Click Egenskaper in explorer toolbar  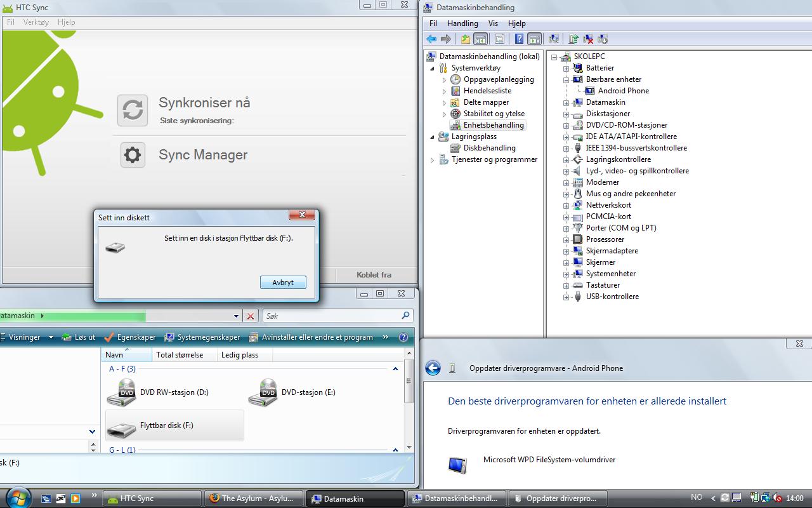click(x=129, y=337)
